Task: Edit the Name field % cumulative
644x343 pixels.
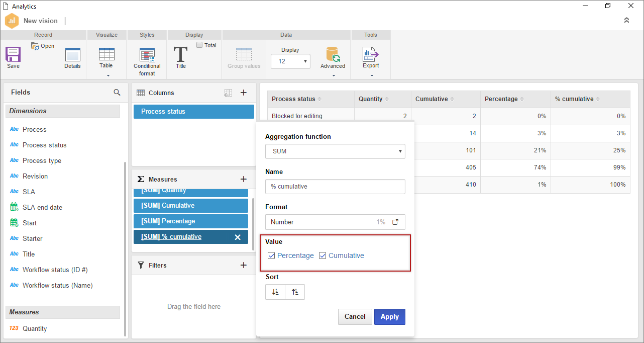Action: click(x=335, y=186)
